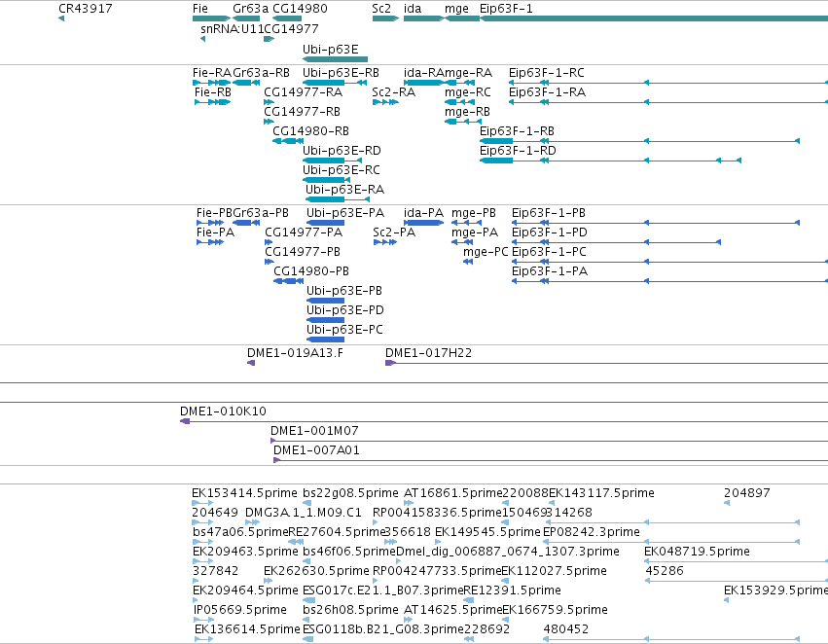The width and height of the screenshot is (828, 644).
Task: Click protein Fie-PB
Action: [x=214, y=213]
